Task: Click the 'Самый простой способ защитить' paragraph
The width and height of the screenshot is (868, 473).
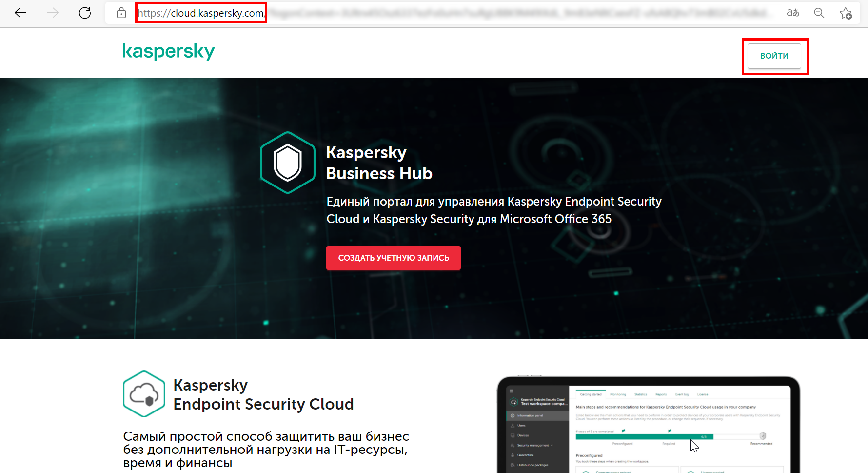Action: [x=266, y=450]
